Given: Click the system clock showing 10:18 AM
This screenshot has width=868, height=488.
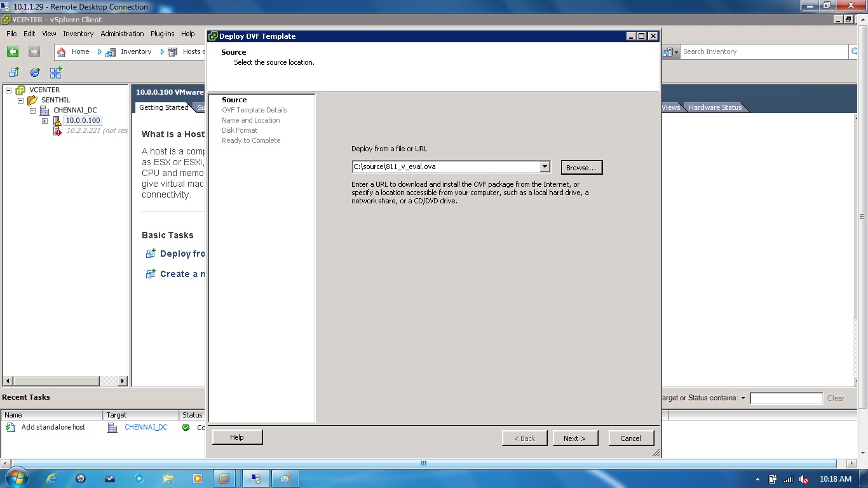Looking at the screenshot, I should click(x=835, y=479).
